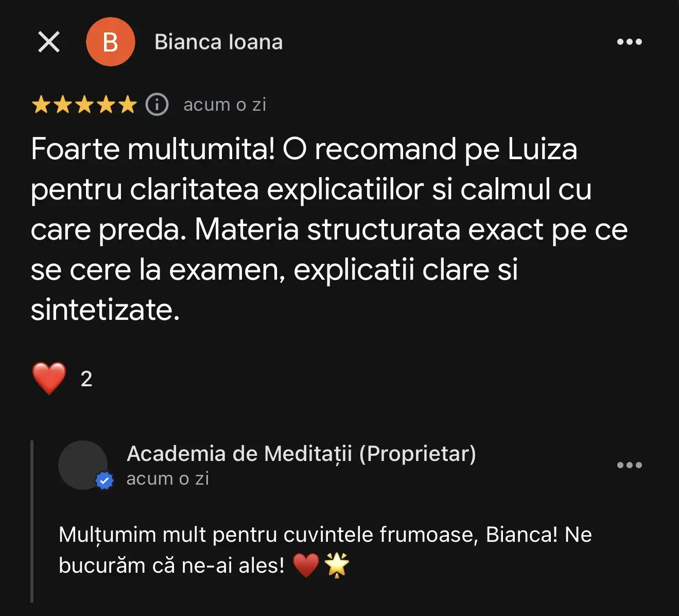The image size is (679, 616).
Task: Click the first star of the rating
Action: (x=40, y=105)
